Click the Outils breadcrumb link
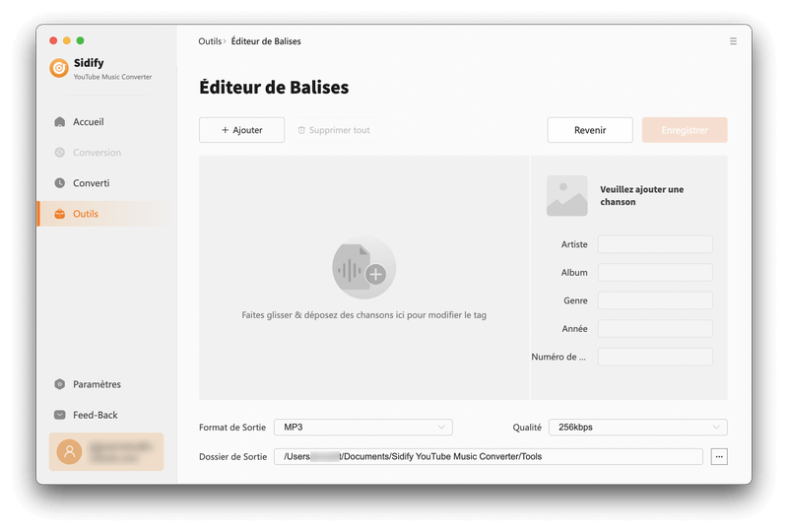The image size is (788, 532). (210, 41)
